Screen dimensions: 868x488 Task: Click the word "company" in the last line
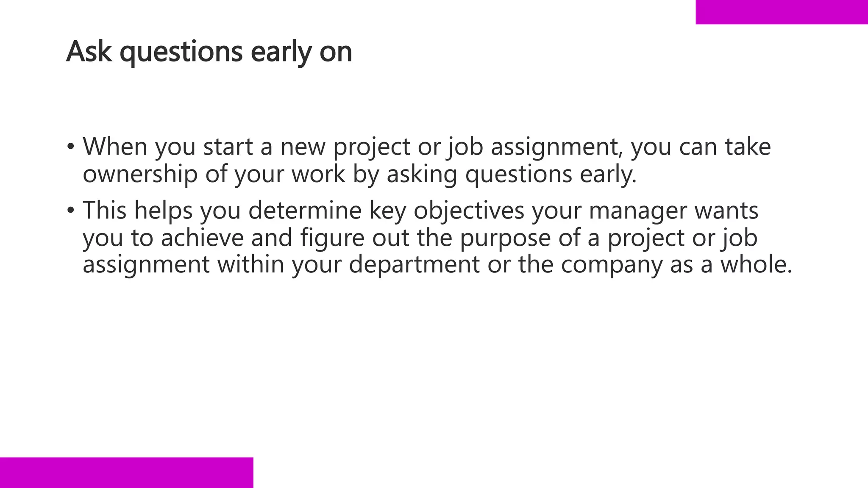click(x=612, y=265)
